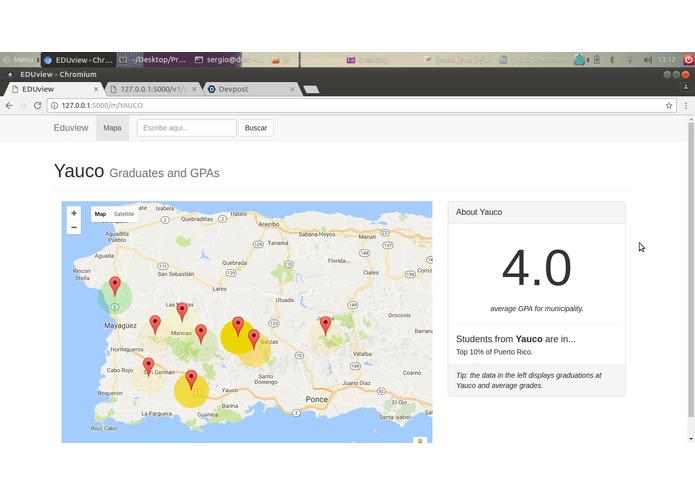This screenshot has width=695, height=494.
Task: Click the Yauco page heading
Action: click(79, 171)
